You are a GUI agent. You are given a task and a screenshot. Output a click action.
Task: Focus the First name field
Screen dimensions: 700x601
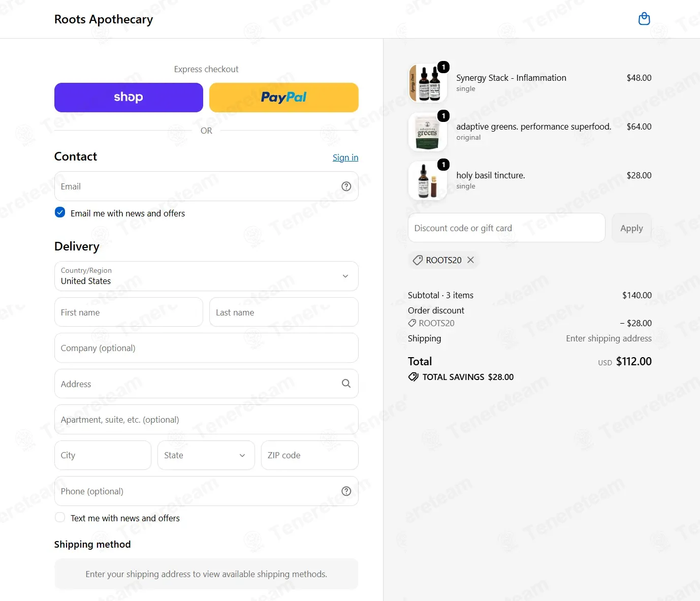point(129,312)
